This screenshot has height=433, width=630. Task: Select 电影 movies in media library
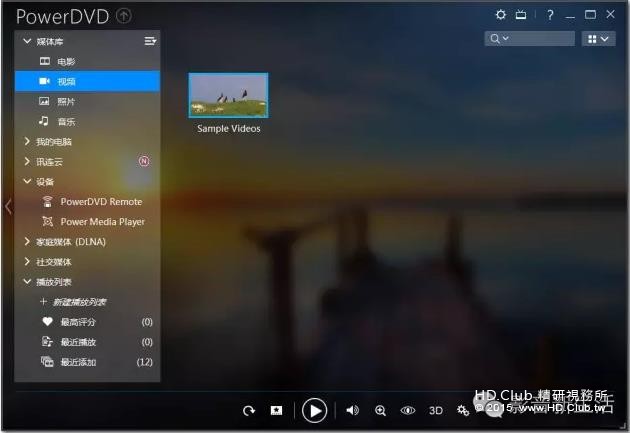(x=87, y=61)
